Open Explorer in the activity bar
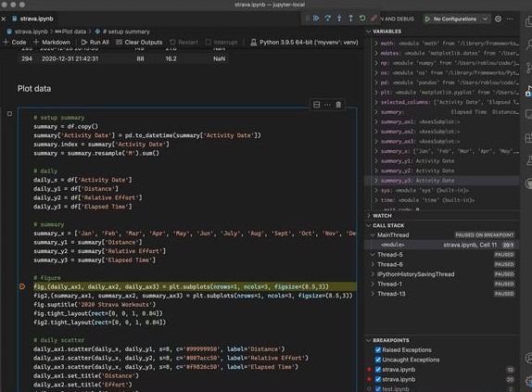Viewport: 532px width, 392px height. [528, 21]
